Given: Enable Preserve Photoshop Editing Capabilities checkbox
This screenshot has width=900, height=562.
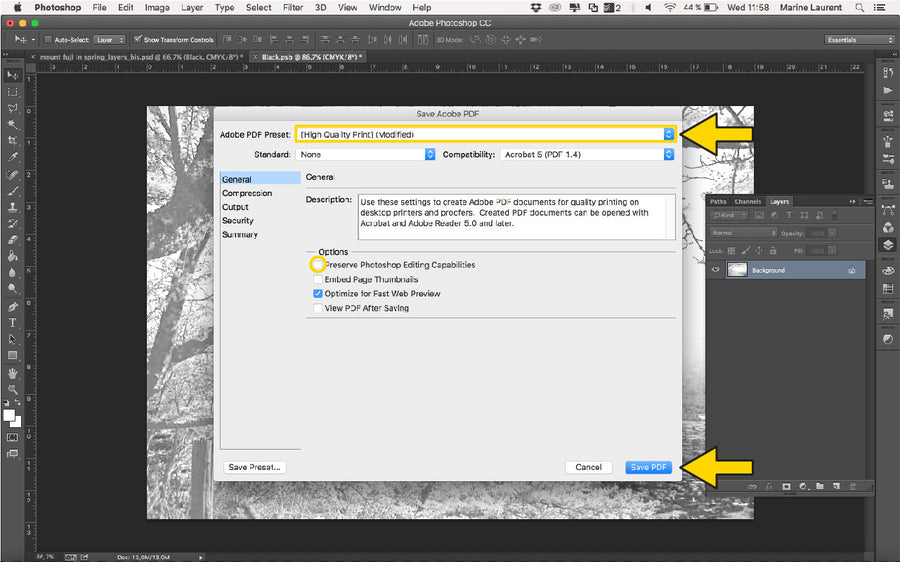Looking at the screenshot, I should tap(317, 265).
